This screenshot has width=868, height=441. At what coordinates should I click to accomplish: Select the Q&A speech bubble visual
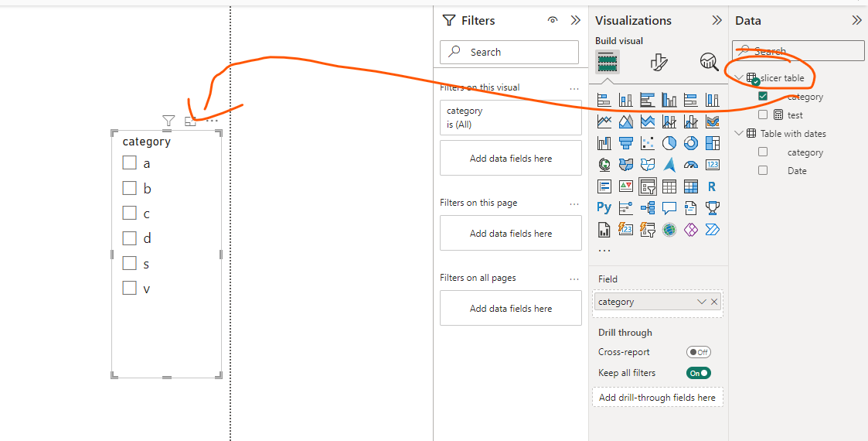[669, 208]
